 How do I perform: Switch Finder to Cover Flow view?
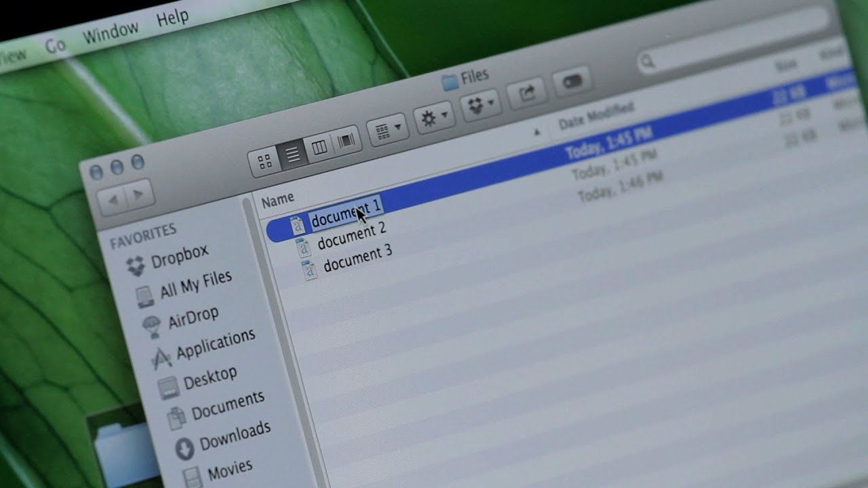(346, 140)
